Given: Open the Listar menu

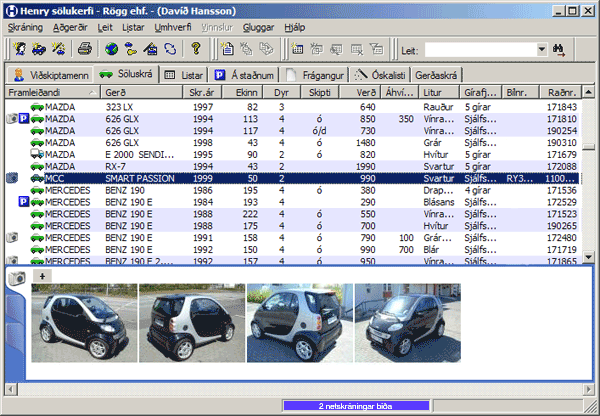Looking at the screenshot, I should [x=133, y=28].
